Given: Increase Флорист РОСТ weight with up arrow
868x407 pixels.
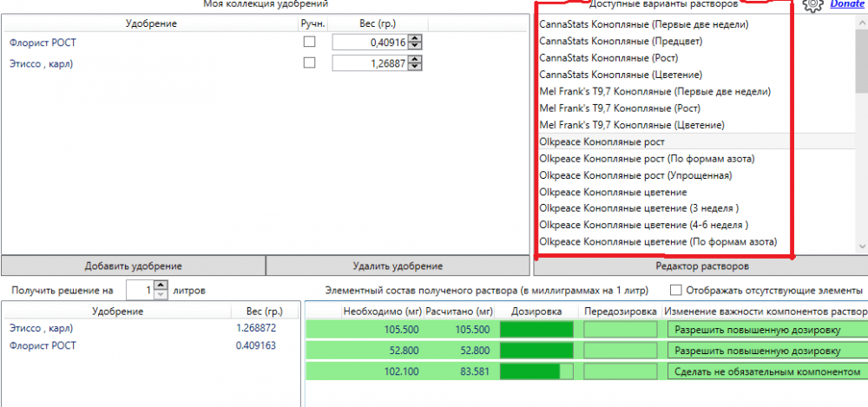Looking at the screenshot, I should click(418, 39).
